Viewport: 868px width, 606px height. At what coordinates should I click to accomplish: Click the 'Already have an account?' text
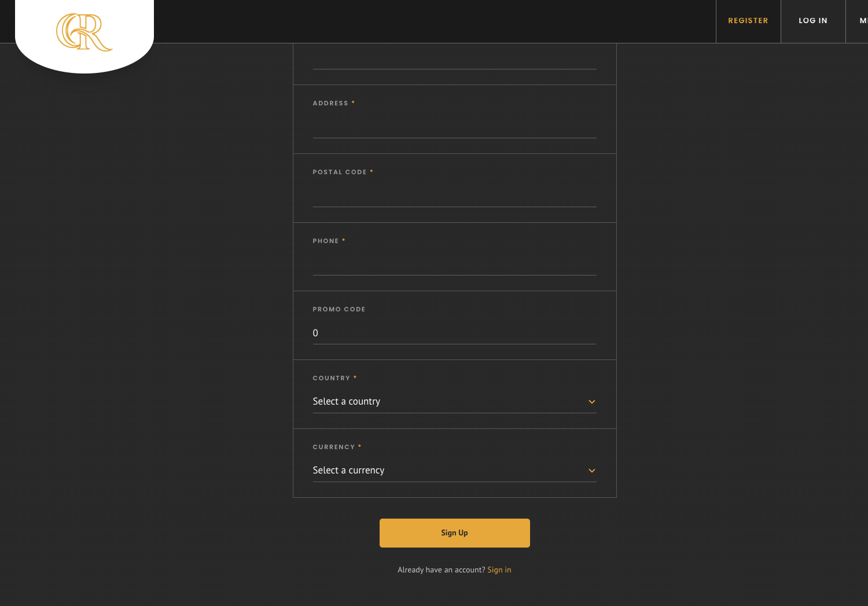coord(442,570)
